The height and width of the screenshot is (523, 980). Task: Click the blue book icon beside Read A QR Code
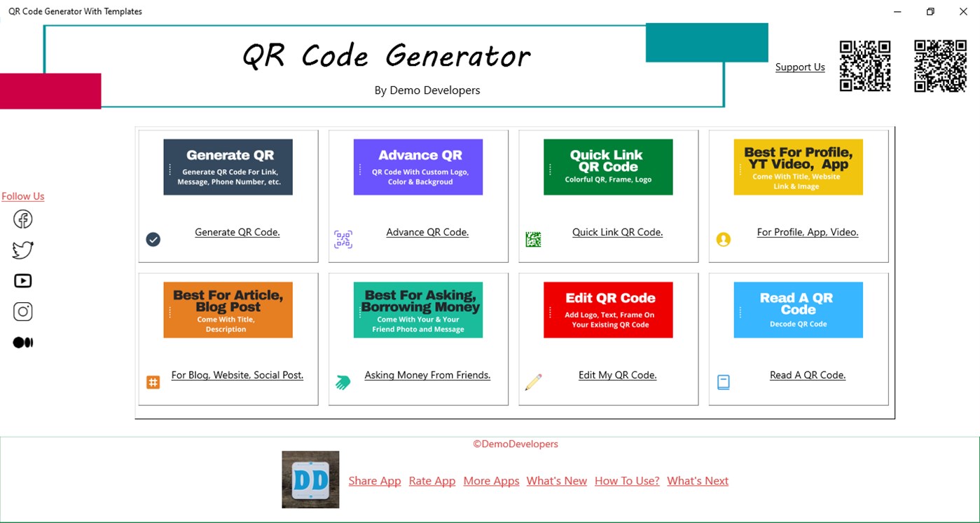724,382
